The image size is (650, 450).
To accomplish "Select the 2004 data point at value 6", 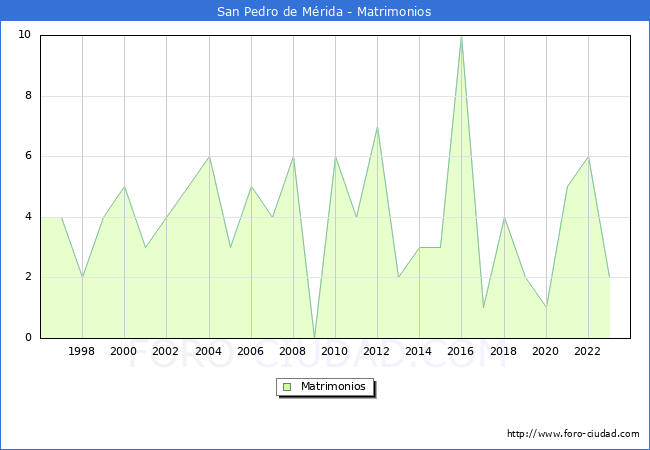I will click(208, 156).
